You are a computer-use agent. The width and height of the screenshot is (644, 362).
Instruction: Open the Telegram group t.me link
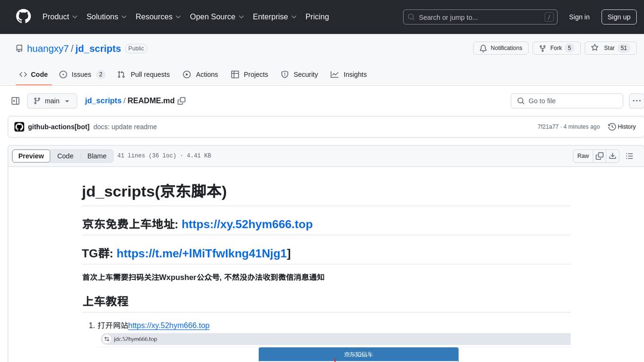[x=202, y=253]
